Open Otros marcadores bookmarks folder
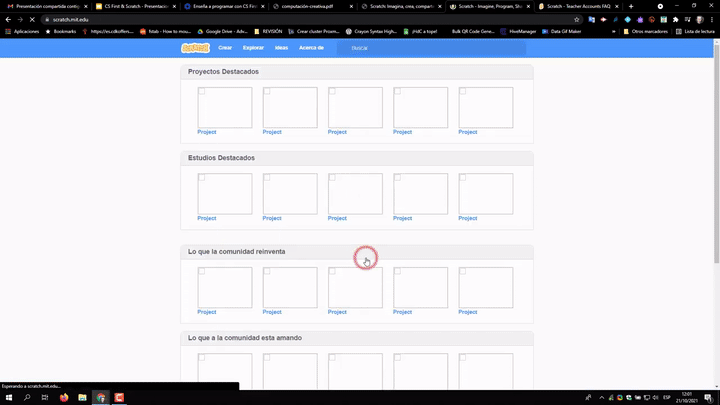The height and width of the screenshot is (405, 720). click(646, 31)
